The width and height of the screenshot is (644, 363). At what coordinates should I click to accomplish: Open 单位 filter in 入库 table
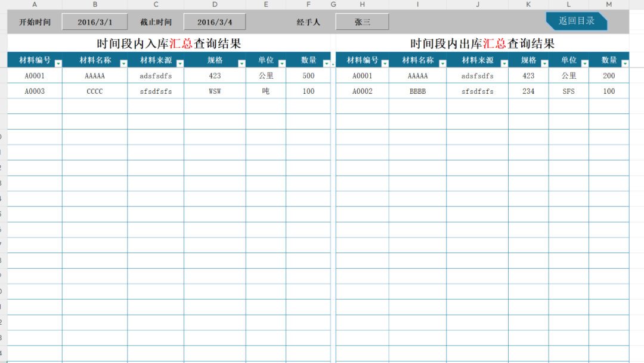(281, 63)
